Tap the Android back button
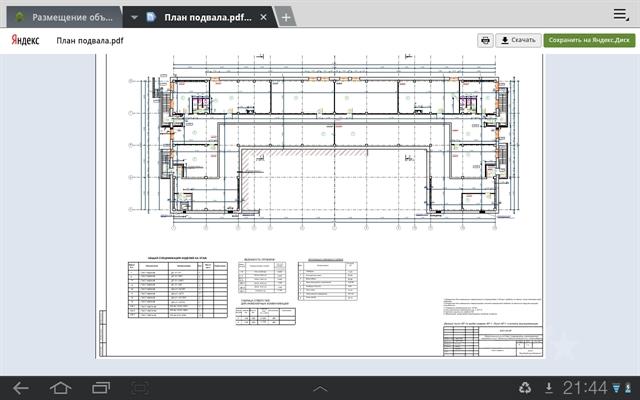Image resolution: width=640 pixels, height=400 pixels. tap(21, 387)
